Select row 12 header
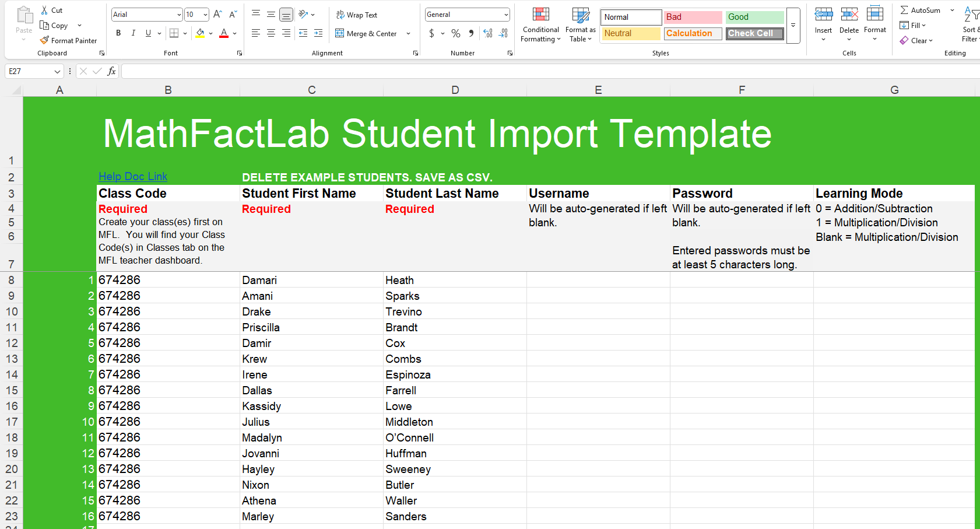Image resolution: width=980 pixels, height=529 pixels. point(12,343)
